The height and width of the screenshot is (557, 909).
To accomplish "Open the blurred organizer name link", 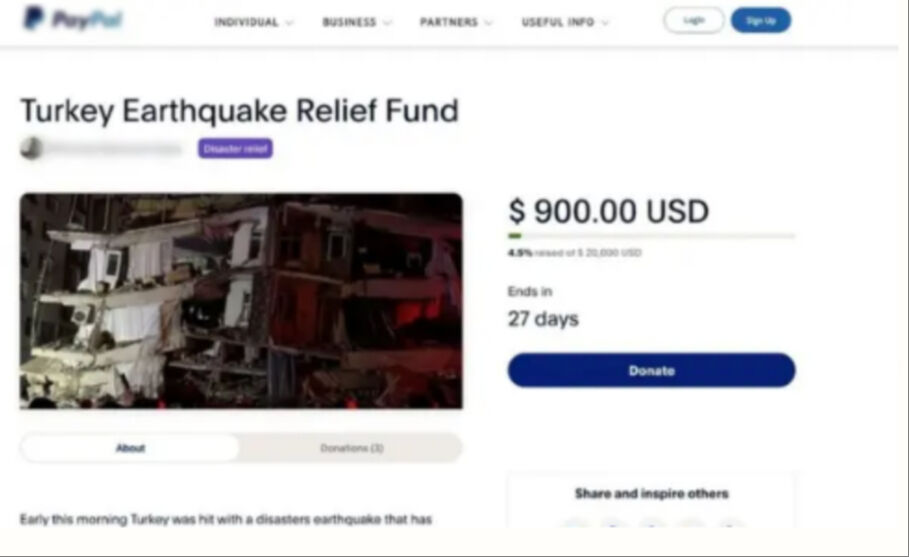I will click(114, 149).
